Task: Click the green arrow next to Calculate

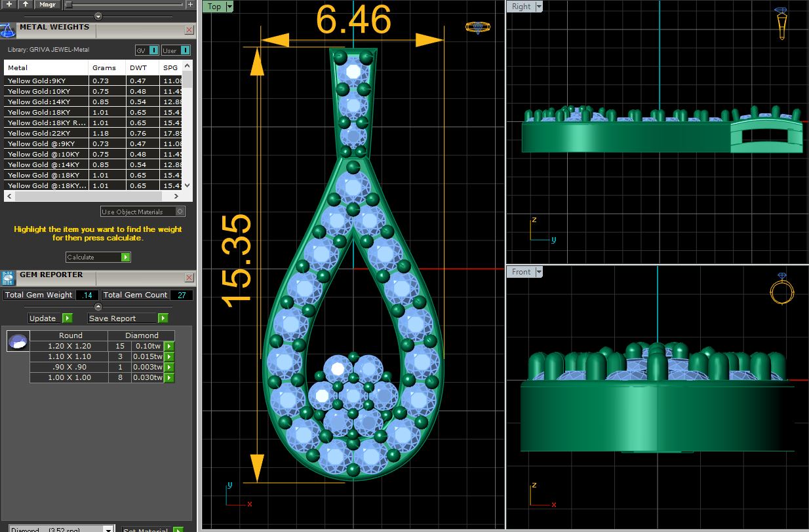Action: [125, 257]
